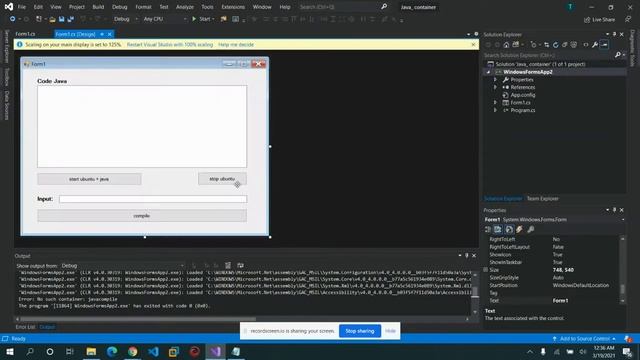Open Visual Studio Code from the taskbar

click(153, 351)
